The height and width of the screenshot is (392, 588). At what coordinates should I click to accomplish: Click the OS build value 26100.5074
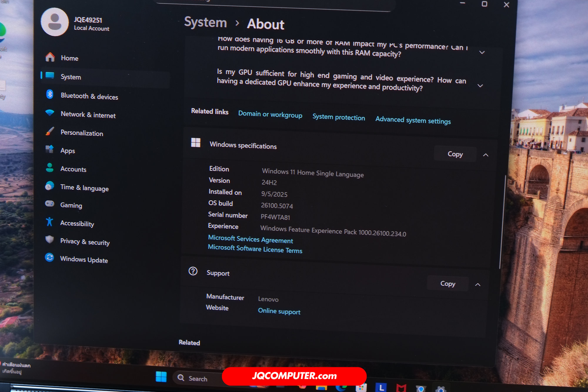click(x=277, y=206)
